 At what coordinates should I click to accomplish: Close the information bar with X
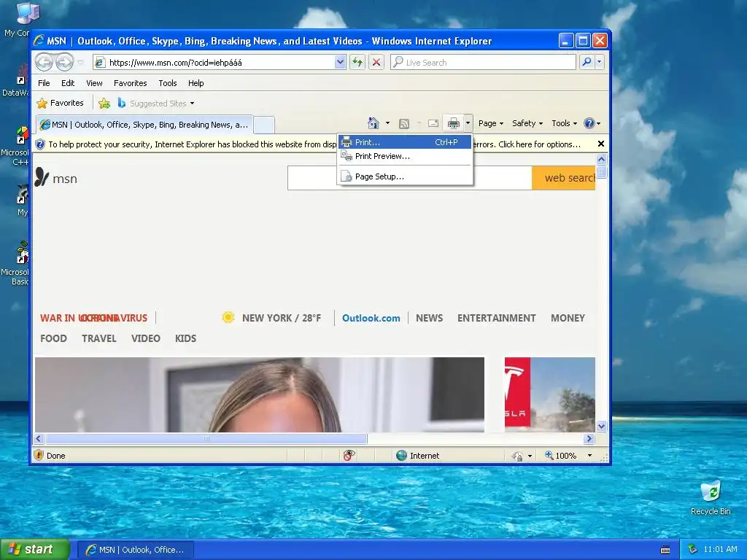[601, 144]
